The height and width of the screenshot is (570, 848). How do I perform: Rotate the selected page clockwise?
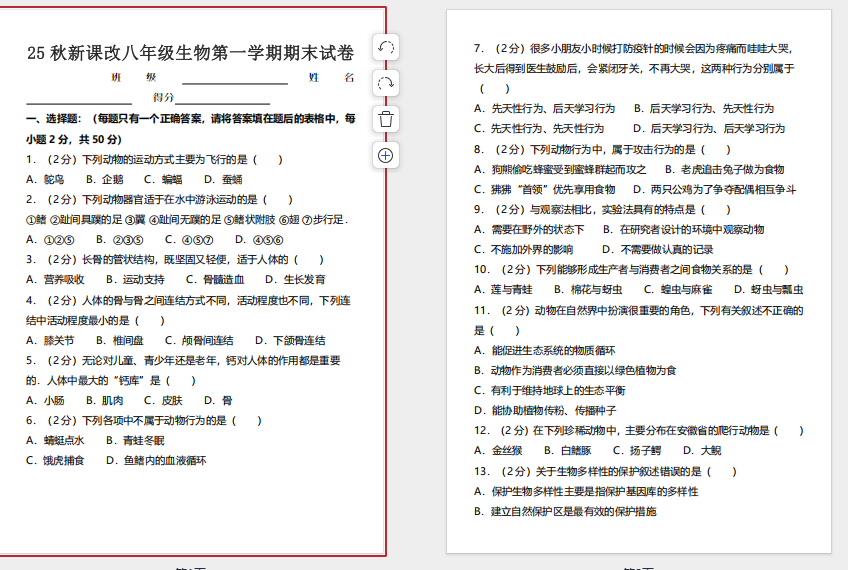(386, 83)
